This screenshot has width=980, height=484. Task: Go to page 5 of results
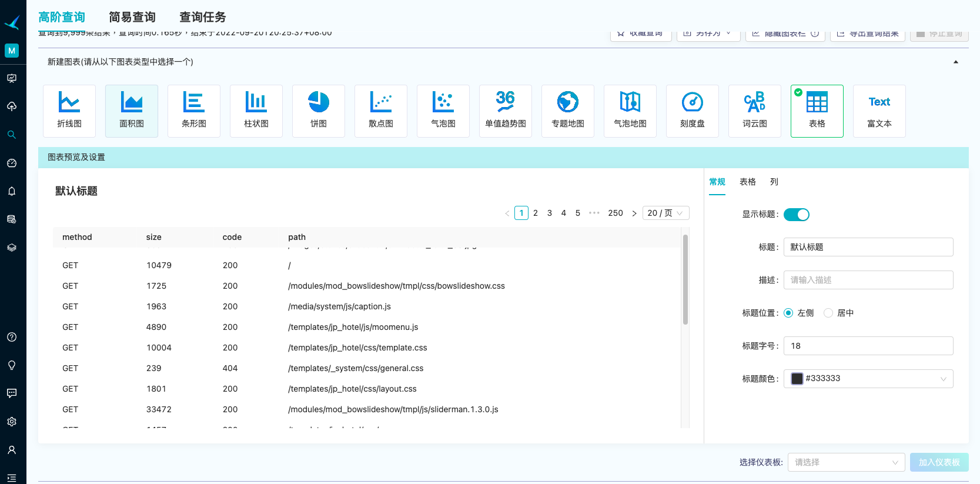click(578, 213)
